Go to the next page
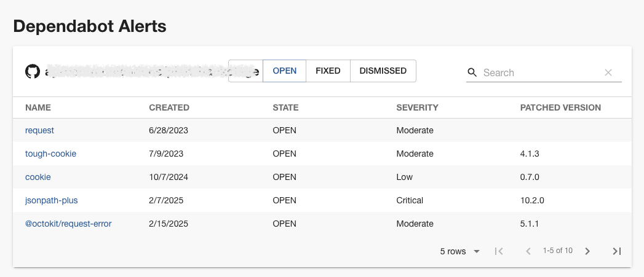Viewport: 644px width, 277px height. [587, 251]
